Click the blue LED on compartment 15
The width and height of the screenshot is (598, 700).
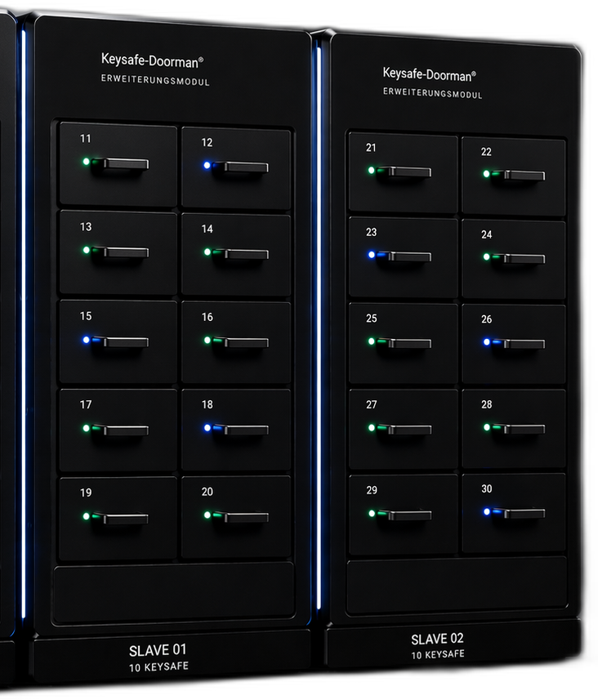point(87,340)
